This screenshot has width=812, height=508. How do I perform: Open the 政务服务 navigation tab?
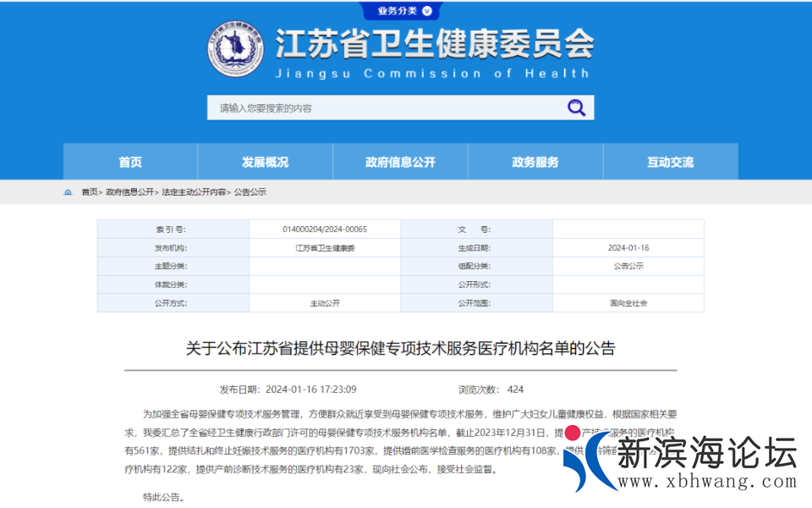point(535,162)
